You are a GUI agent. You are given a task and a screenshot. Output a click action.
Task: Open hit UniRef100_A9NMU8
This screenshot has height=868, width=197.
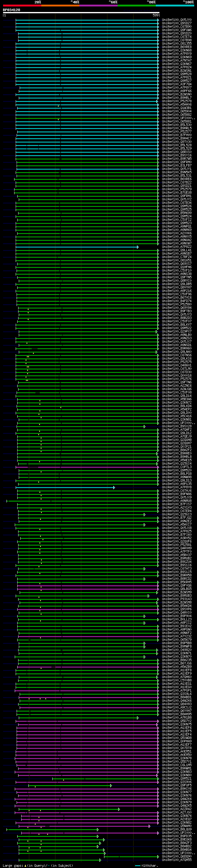pos(176,501)
